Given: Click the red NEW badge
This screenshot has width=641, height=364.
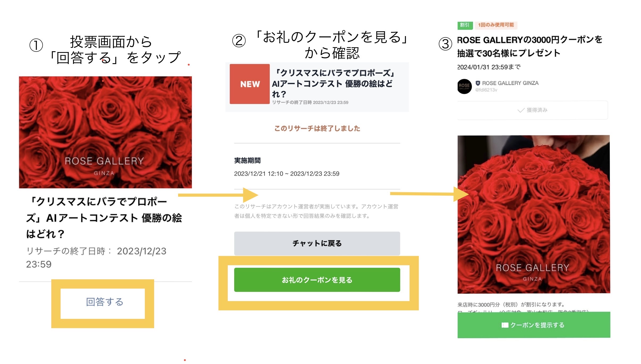Looking at the screenshot, I should click(250, 84).
